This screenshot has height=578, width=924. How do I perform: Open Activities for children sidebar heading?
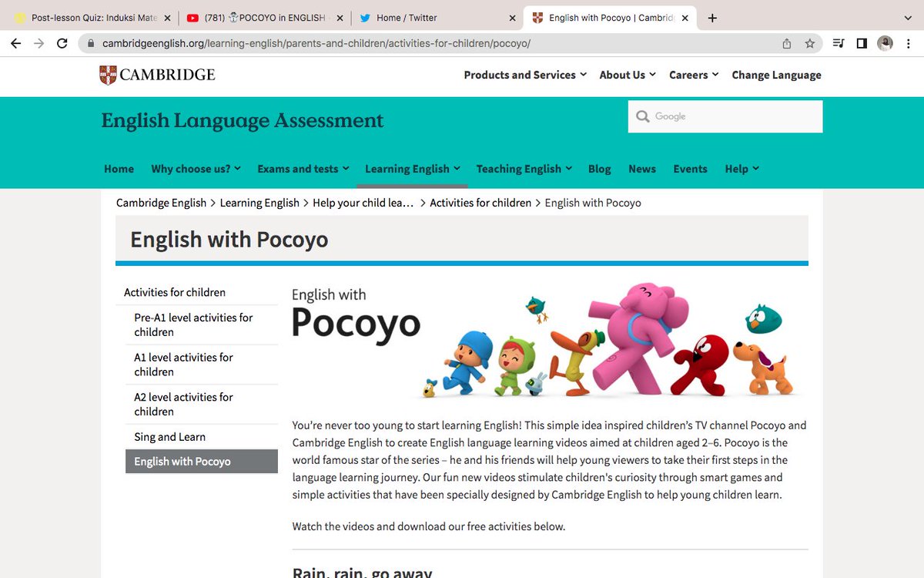click(x=175, y=292)
